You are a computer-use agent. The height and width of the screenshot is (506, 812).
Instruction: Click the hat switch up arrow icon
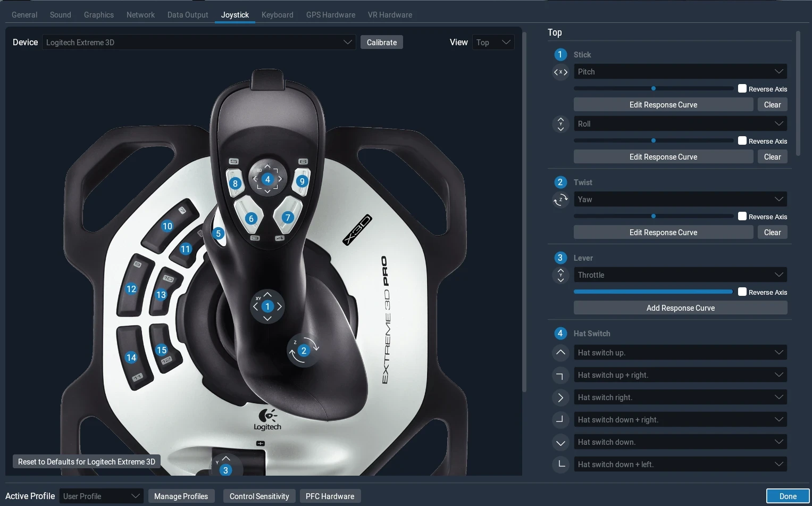(x=560, y=352)
